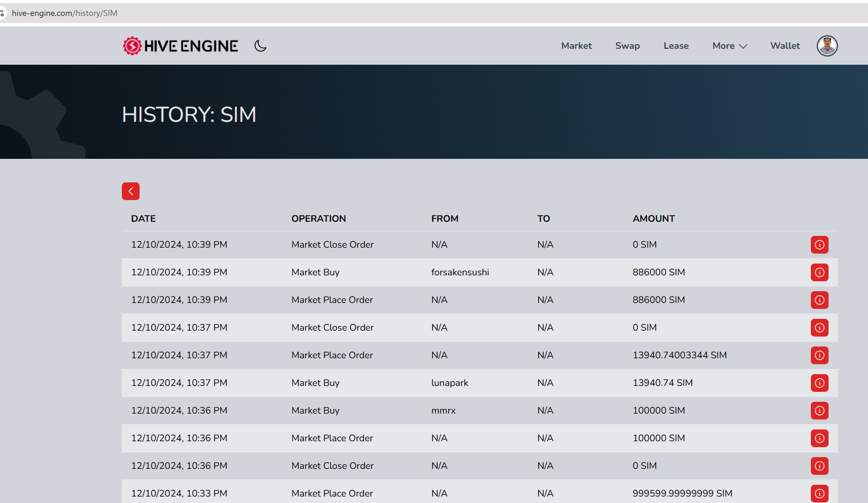This screenshot has width=868, height=503.
Task: Click the 13940.74003344 SIM amount
Action: click(680, 355)
